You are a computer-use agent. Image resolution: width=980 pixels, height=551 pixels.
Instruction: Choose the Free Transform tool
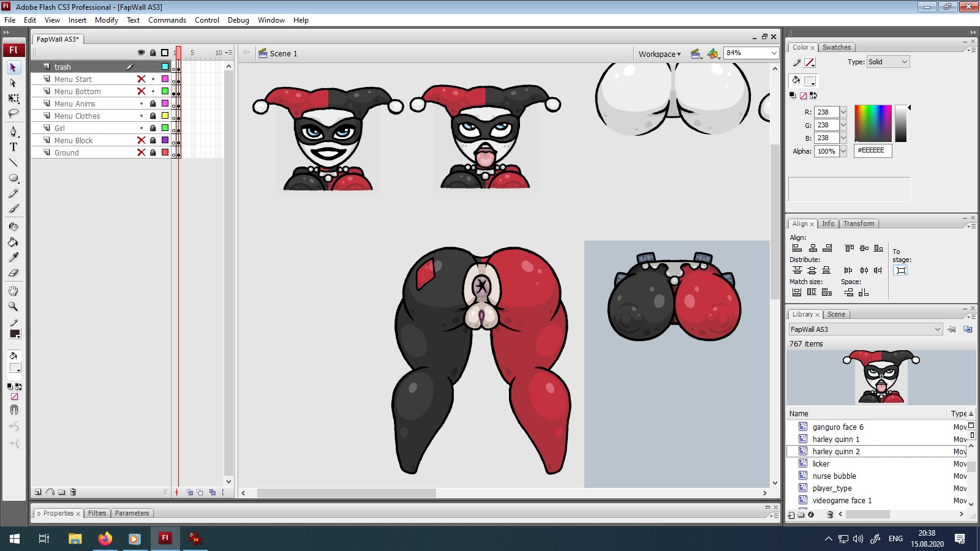tap(13, 99)
